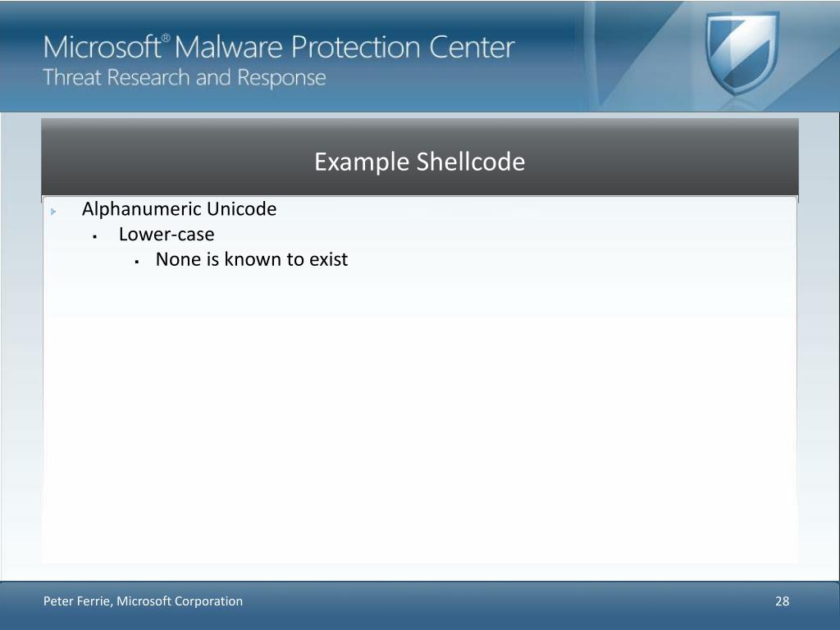Click the square bullet before None is known
The width and height of the screenshot is (840, 630).
137,262
